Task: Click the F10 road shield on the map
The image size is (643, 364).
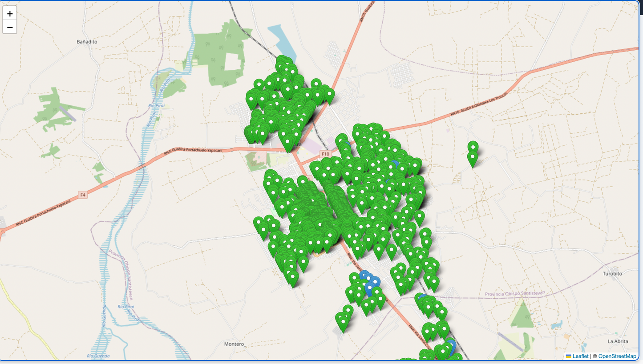Action: [325, 154]
